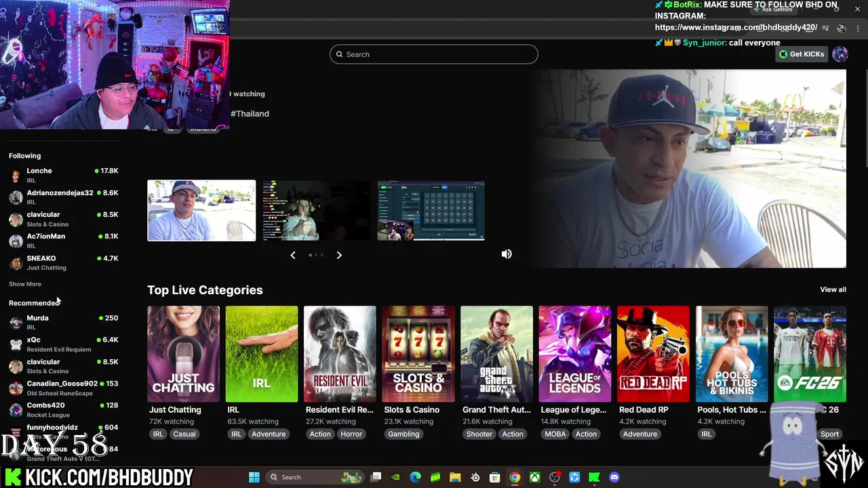Click Adventure tag under IRL category
The image size is (868, 488).
click(269, 434)
